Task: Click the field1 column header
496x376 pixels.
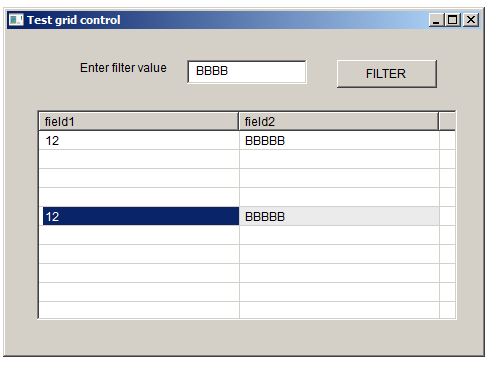Action: 139,121
